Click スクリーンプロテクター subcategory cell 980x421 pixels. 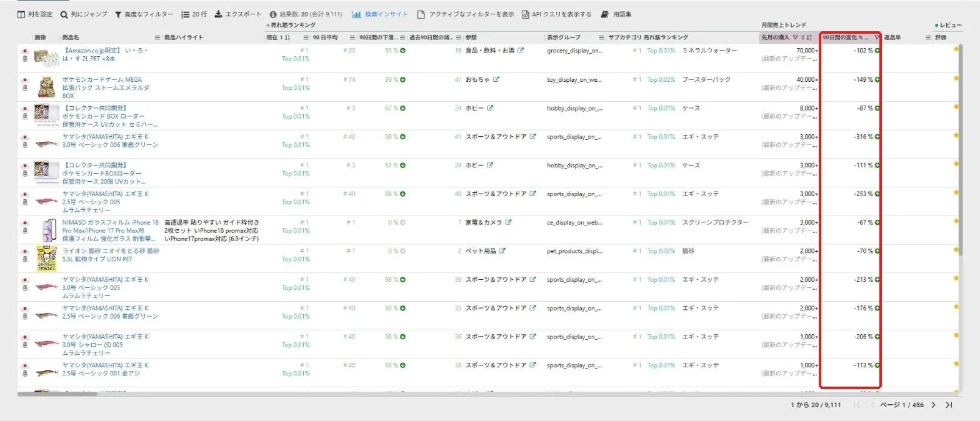click(716, 222)
